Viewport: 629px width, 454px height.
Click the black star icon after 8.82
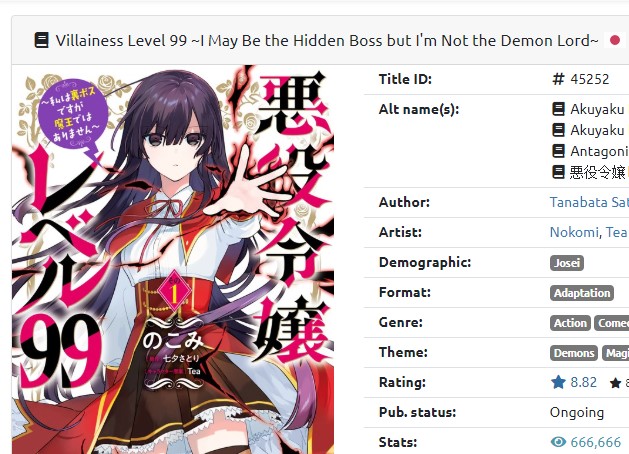615,383
